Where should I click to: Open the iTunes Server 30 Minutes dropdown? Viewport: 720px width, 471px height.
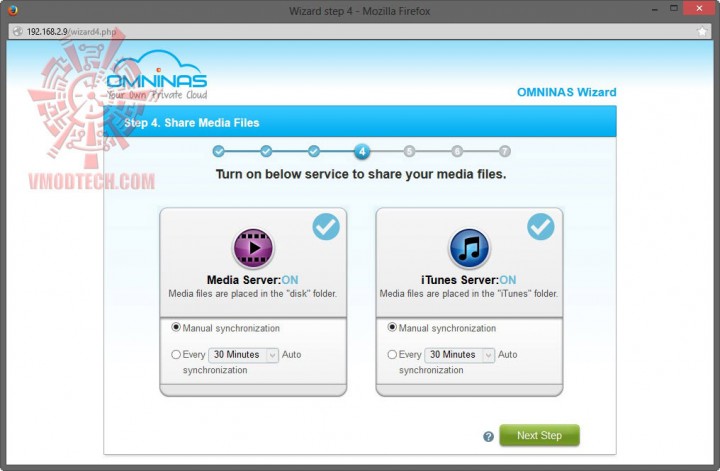click(x=460, y=355)
